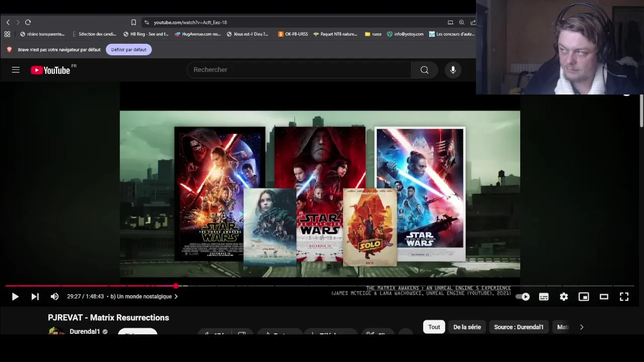Open 'Paquet NTB nature...' bookmark
This screenshot has height=362, width=644.
point(335,34)
